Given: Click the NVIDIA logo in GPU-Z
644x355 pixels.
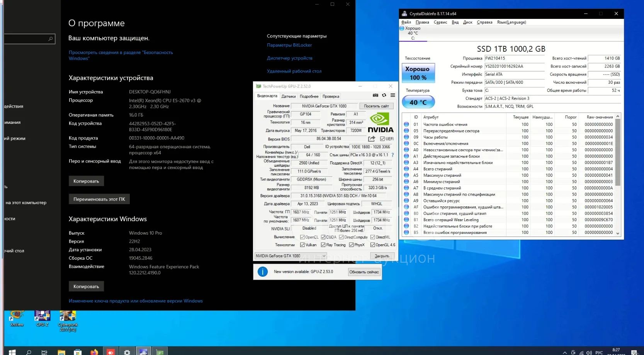Looking at the screenshot, I should pos(381,122).
